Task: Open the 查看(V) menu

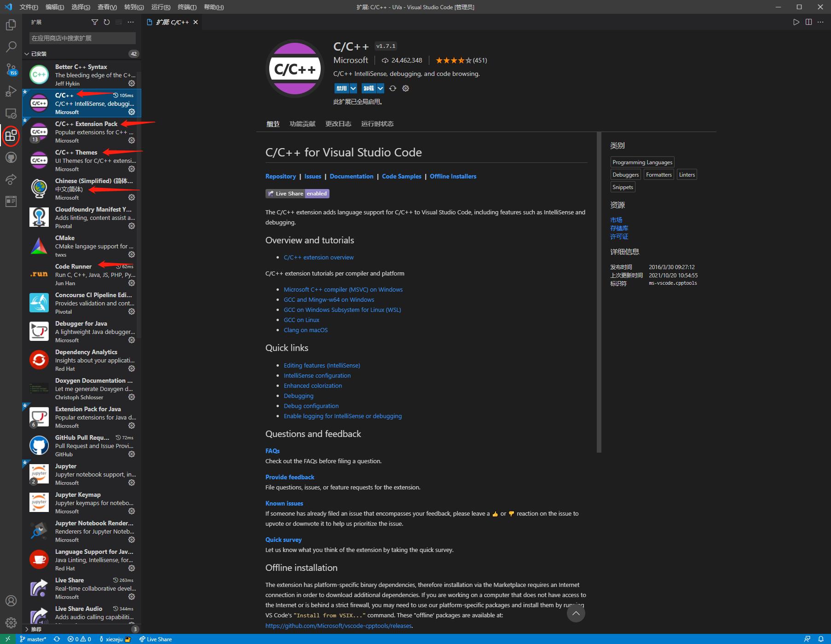Action: 107,7
